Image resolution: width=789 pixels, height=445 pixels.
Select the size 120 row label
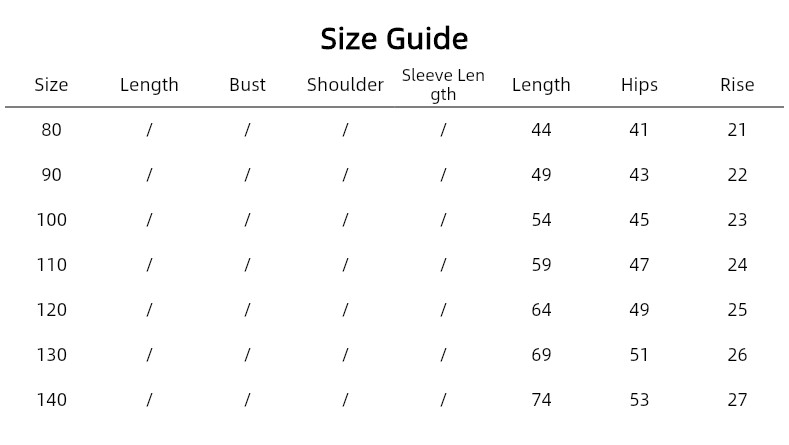pyautogui.click(x=51, y=310)
